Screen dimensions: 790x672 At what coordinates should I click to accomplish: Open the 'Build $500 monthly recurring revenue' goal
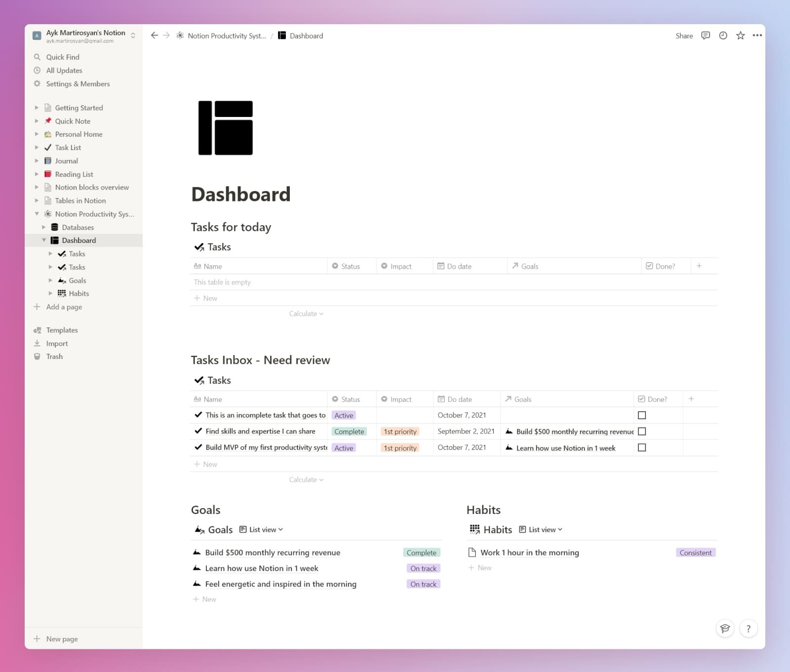272,552
